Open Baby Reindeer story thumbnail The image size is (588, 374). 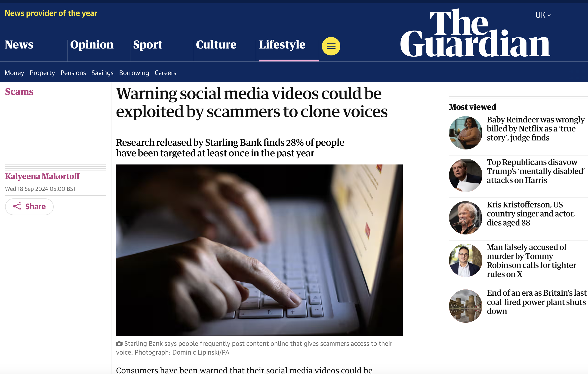click(465, 133)
